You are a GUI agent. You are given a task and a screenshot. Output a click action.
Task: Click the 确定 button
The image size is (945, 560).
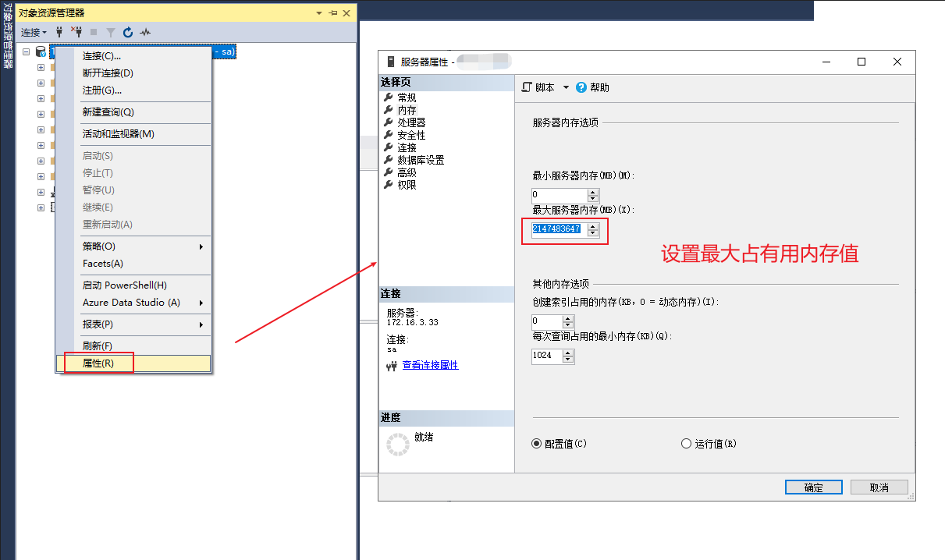click(813, 487)
